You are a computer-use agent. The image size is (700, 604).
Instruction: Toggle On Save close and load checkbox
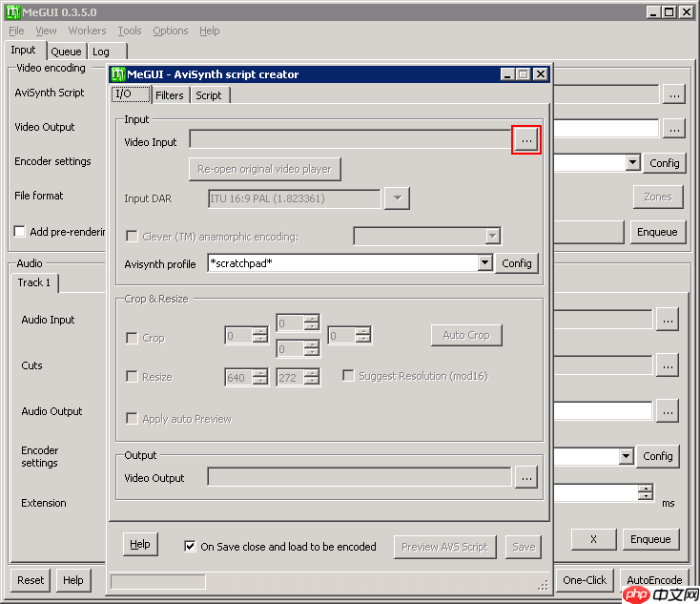[x=190, y=547]
